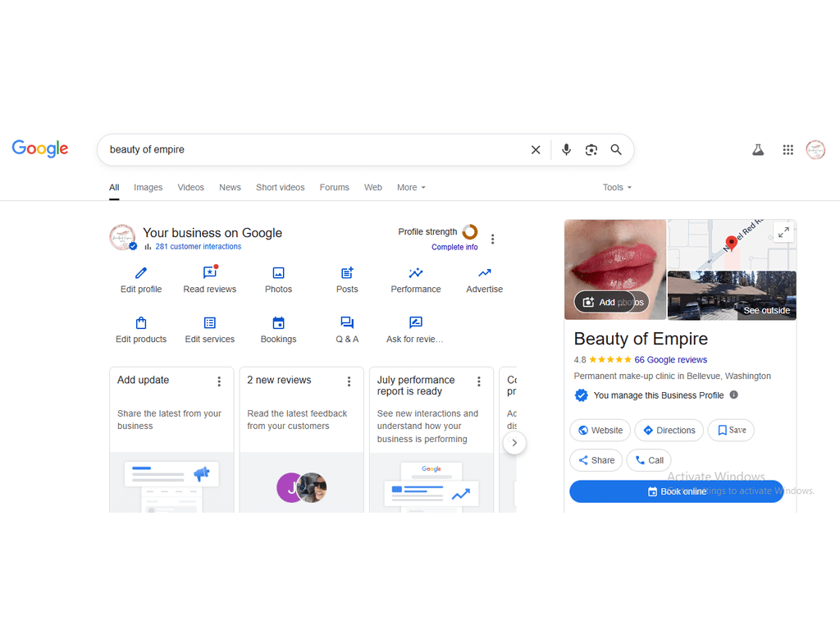Image resolution: width=840 pixels, height=630 pixels.
Task: Start voice search with the microphone icon
Action: tap(566, 150)
